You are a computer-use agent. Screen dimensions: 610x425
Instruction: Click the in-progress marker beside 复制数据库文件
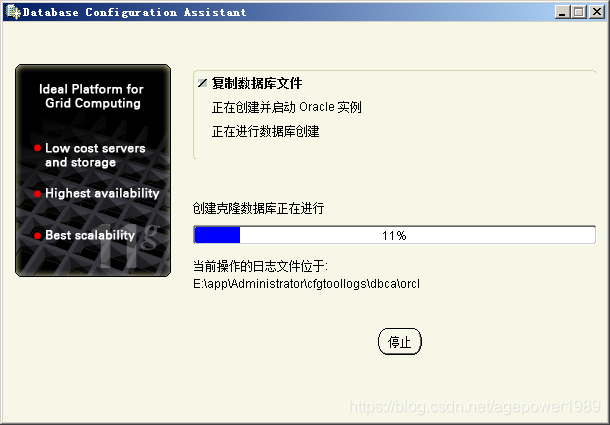[202, 83]
